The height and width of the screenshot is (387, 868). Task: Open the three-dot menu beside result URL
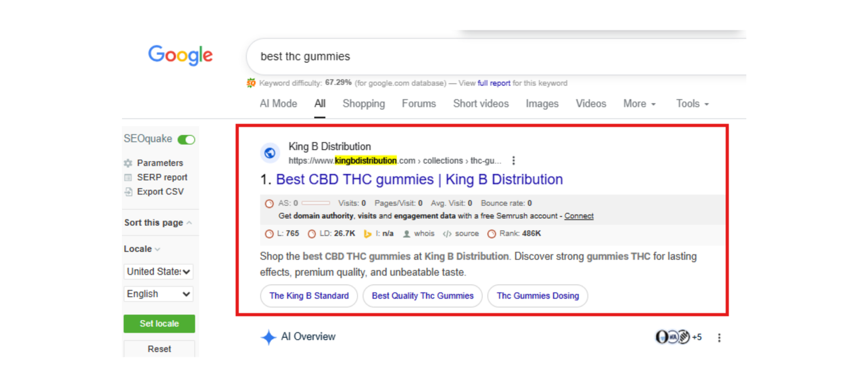(513, 161)
